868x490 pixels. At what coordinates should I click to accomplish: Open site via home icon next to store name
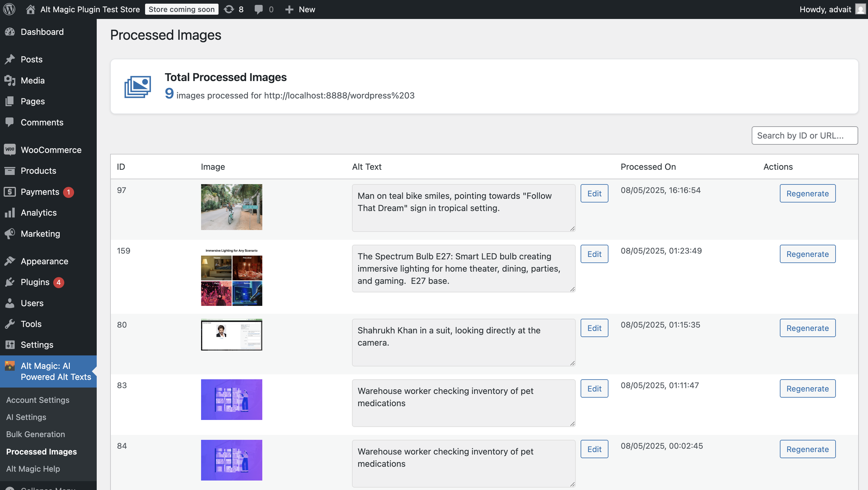coord(30,9)
